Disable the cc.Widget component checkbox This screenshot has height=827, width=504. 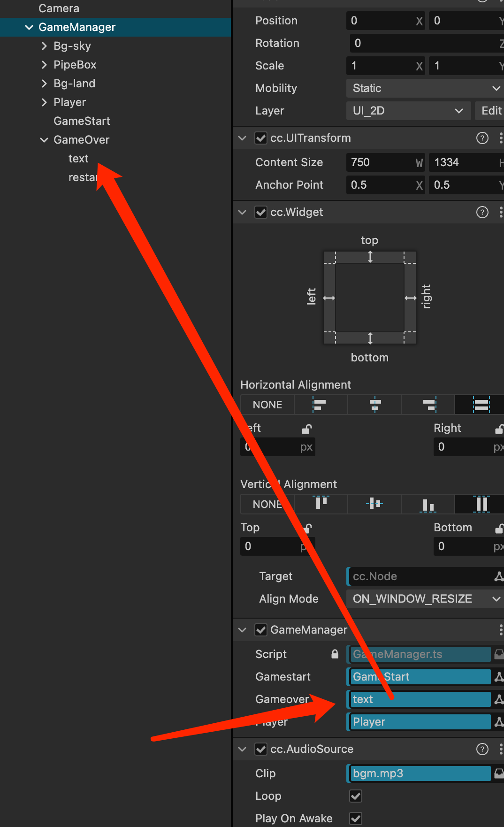(x=261, y=212)
